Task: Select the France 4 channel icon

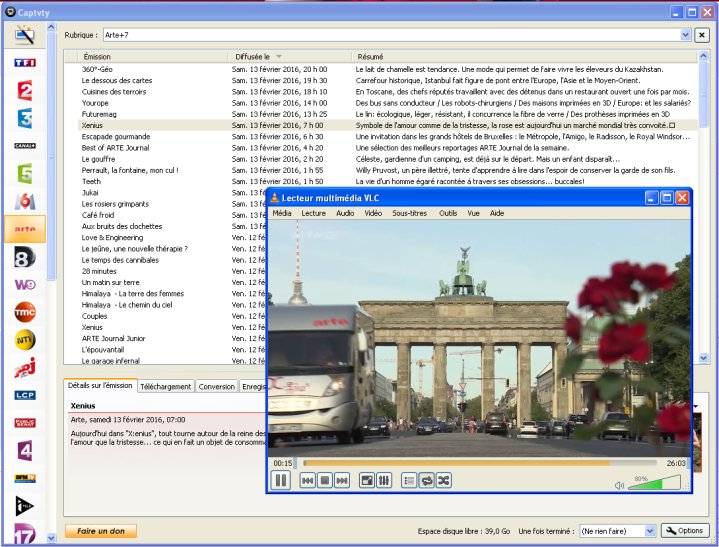Action: [x=25, y=451]
